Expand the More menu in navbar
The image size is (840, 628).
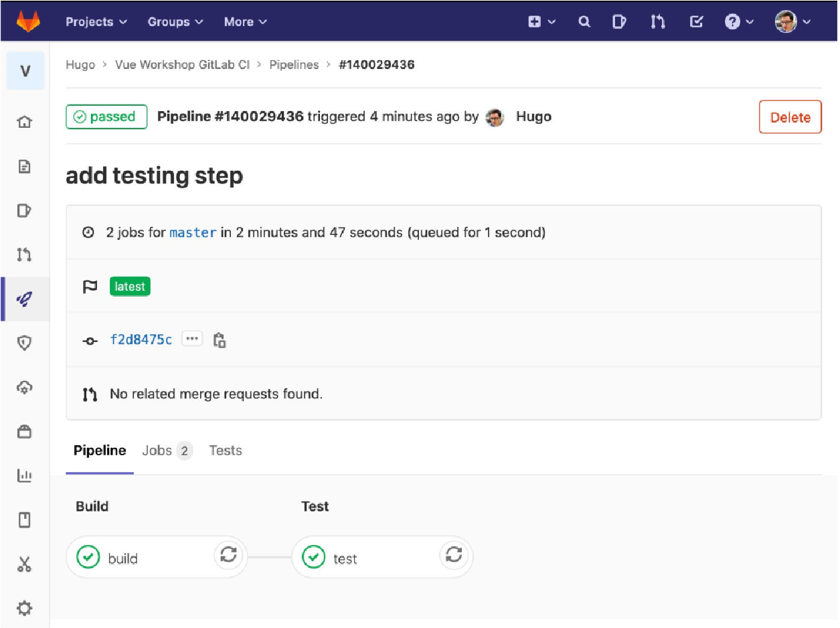[246, 21]
